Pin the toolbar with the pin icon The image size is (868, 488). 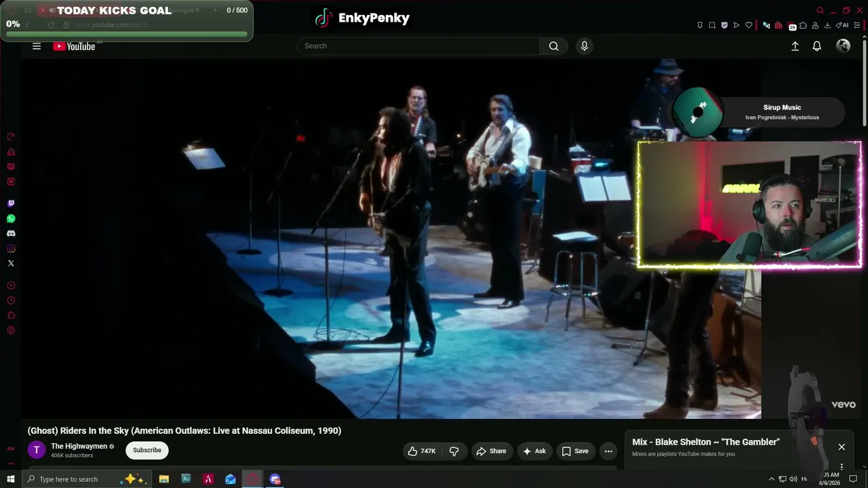click(x=700, y=25)
